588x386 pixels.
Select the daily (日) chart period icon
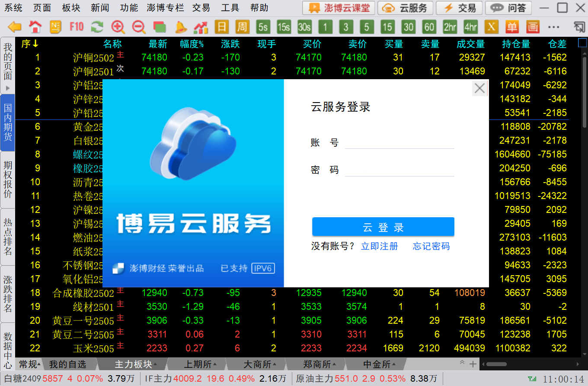(x=221, y=27)
